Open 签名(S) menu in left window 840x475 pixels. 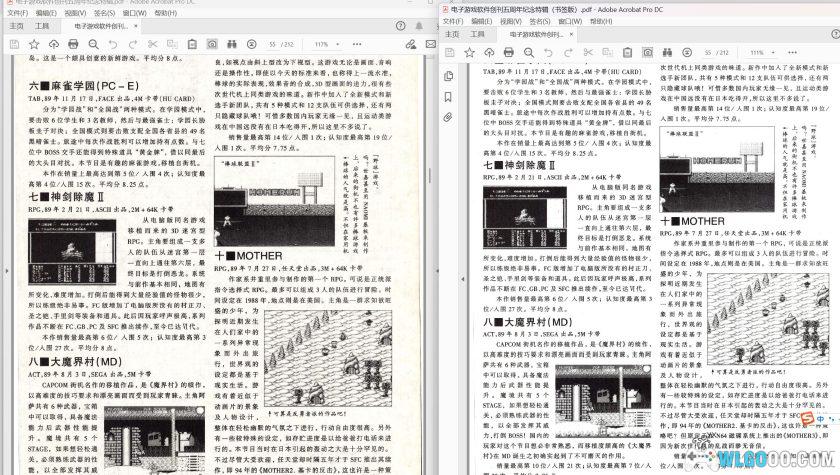(104, 13)
